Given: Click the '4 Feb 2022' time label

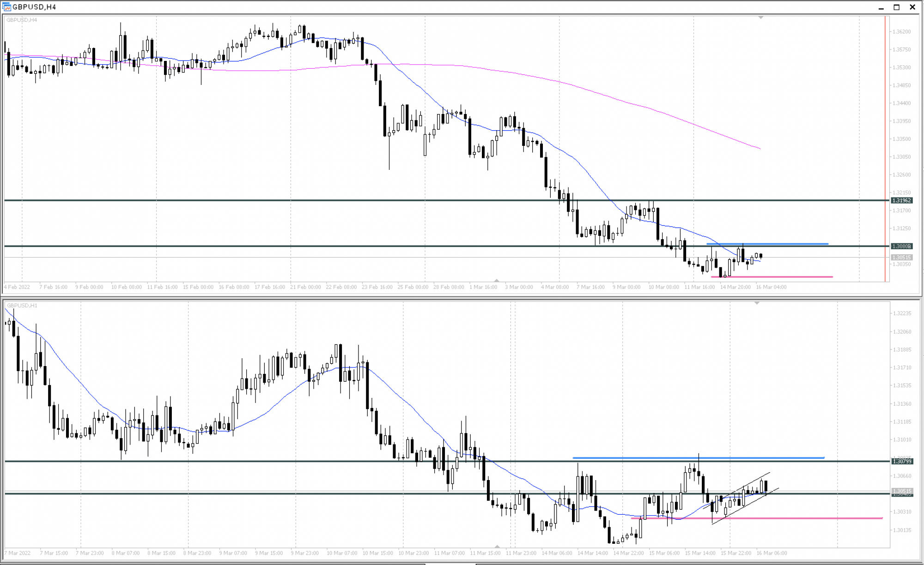Looking at the screenshot, I should point(17,287).
